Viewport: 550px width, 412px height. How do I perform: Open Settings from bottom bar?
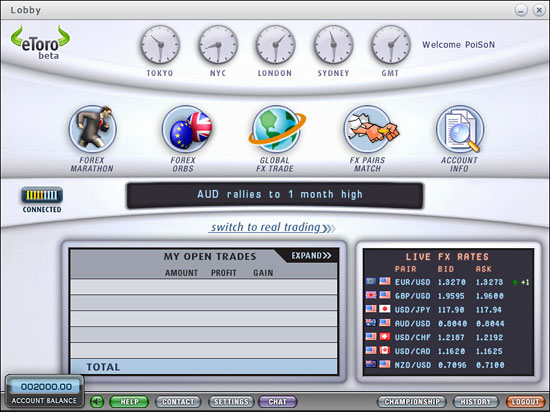coord(231,401)
